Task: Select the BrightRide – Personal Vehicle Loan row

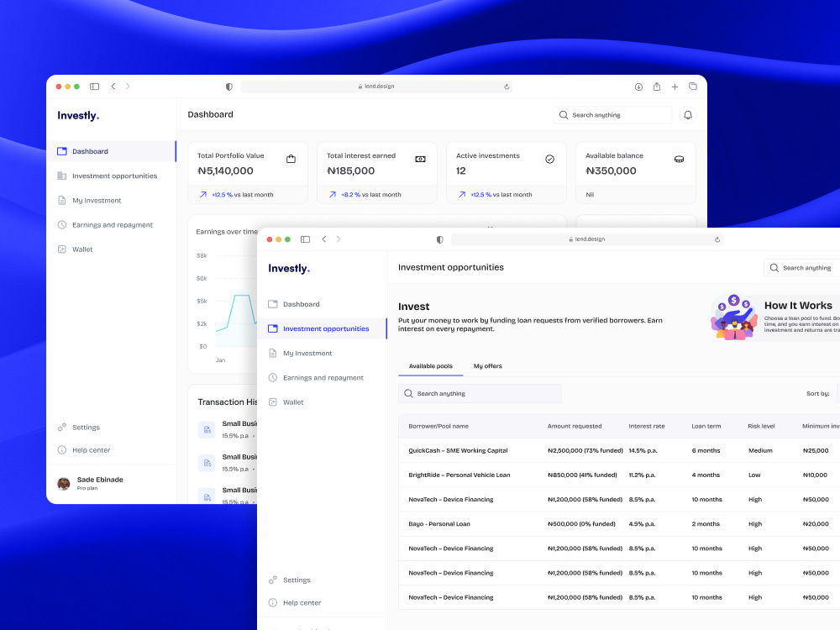Action: tap(619, 475)
